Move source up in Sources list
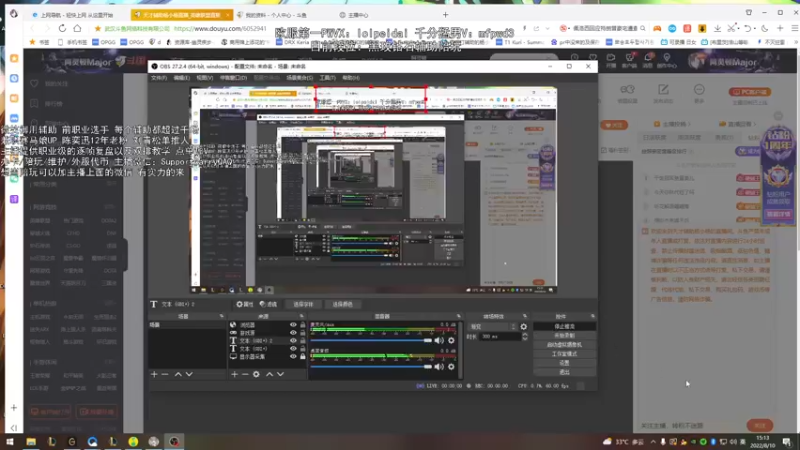This screenshot has width=800, height=450. [269, 374]
